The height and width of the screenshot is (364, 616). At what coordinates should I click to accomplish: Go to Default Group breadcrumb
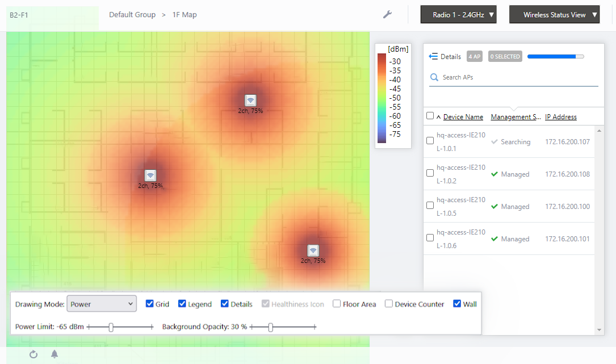click(x=132, y=15)
